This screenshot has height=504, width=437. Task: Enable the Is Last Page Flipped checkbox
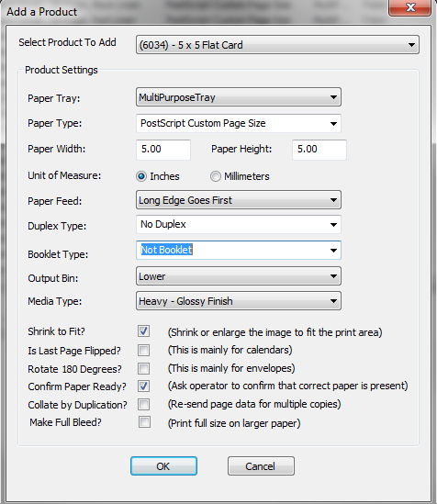143,350
